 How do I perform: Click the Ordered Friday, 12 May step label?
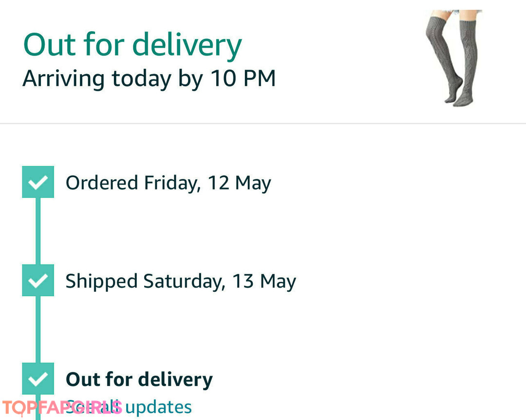(x=168, y=183)
